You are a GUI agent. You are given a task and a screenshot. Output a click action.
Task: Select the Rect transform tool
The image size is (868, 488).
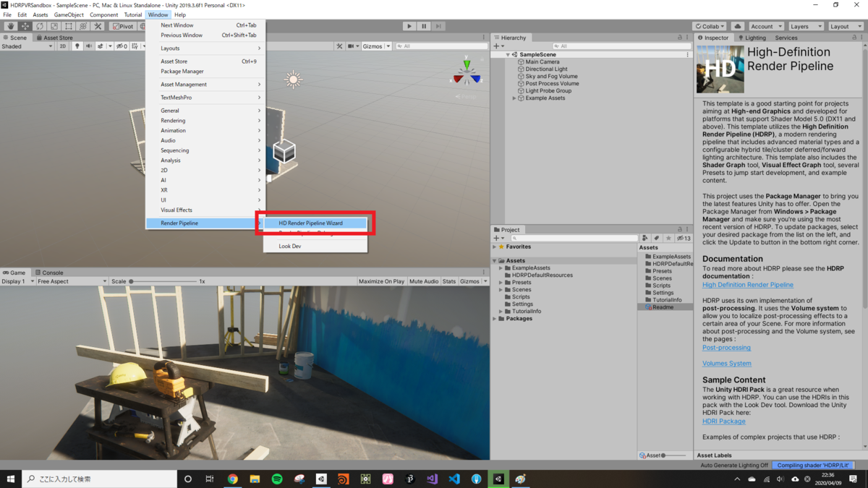(68, 27)
